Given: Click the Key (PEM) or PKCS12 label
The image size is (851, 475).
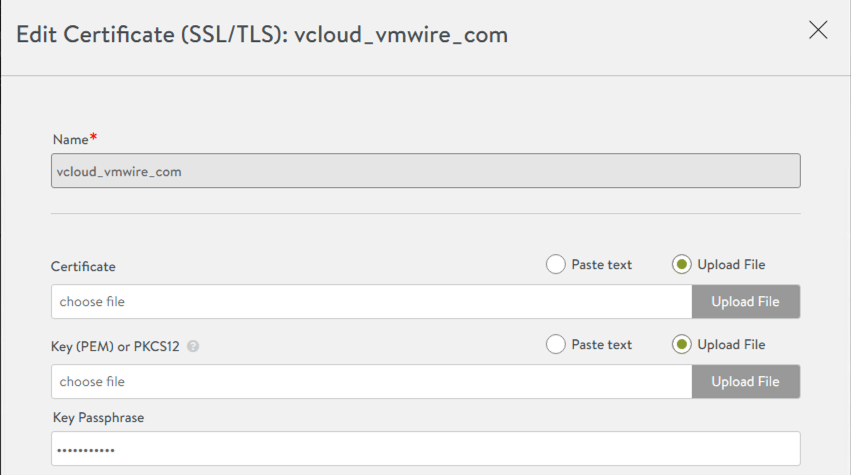Looking at the screenshot, I should [x=115, y=346].
